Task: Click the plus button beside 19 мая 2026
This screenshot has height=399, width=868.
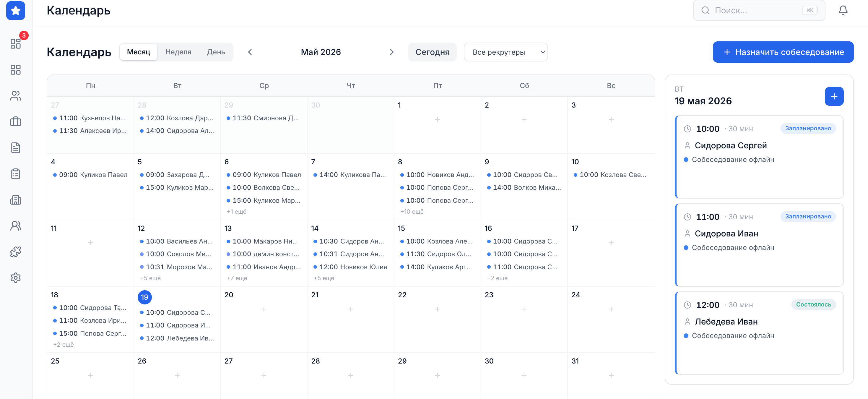Action: coord(834,96)
